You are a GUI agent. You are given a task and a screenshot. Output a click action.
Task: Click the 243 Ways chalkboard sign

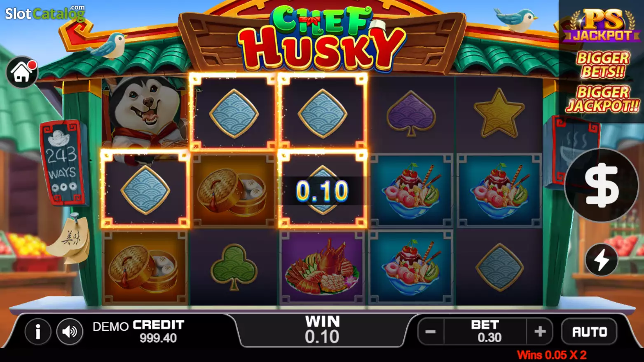click(63, 162)
